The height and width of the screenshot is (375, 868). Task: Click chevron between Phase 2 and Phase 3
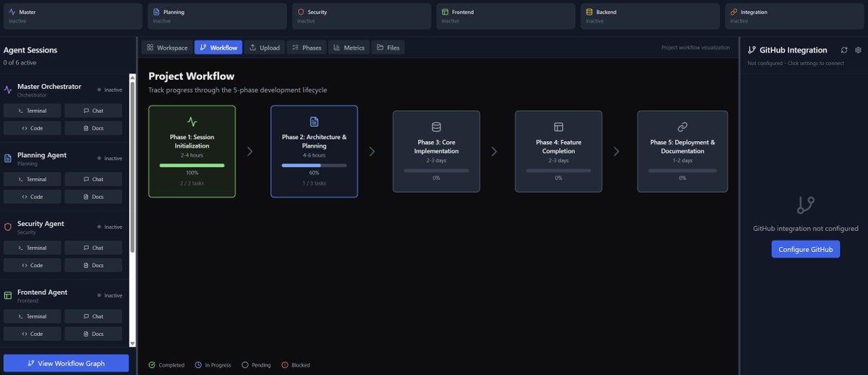point(373,151)
